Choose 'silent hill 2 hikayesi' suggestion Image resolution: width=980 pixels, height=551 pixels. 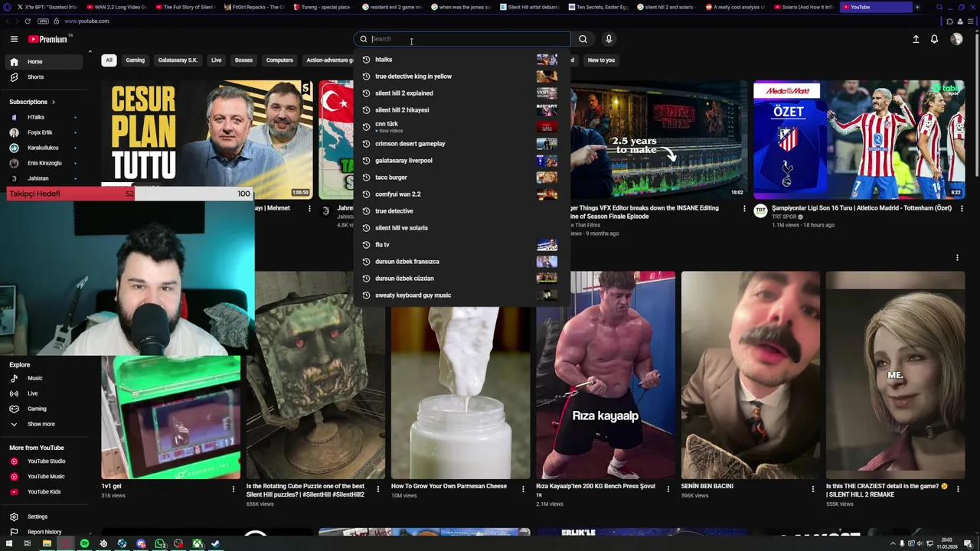462,110
